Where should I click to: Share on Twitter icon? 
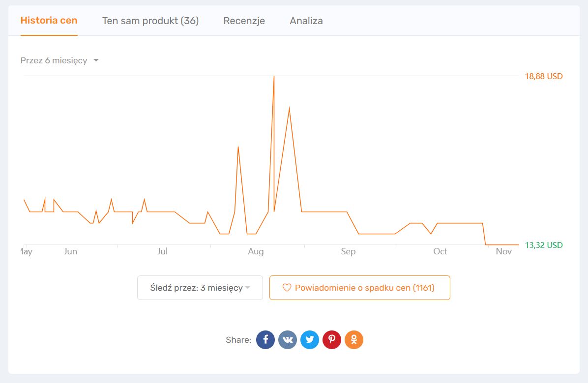(x=310, y=340)
